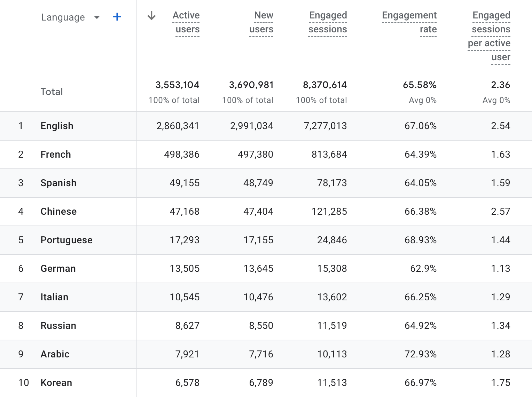Viewport: 532px width, 403px height.
Task: Select the Russian language row label
Action: tap(58, 326)
